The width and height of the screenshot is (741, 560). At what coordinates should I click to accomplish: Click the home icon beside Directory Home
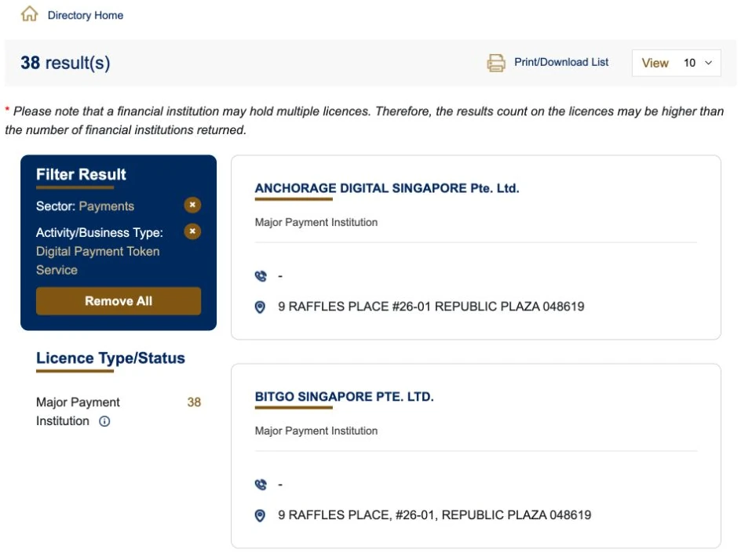(29, 13)
